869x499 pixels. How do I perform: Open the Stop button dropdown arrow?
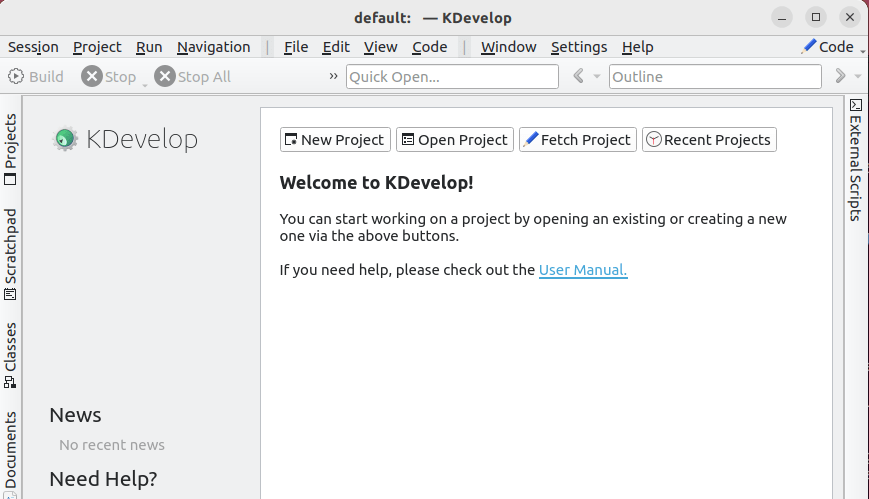[x=145, y=85]
